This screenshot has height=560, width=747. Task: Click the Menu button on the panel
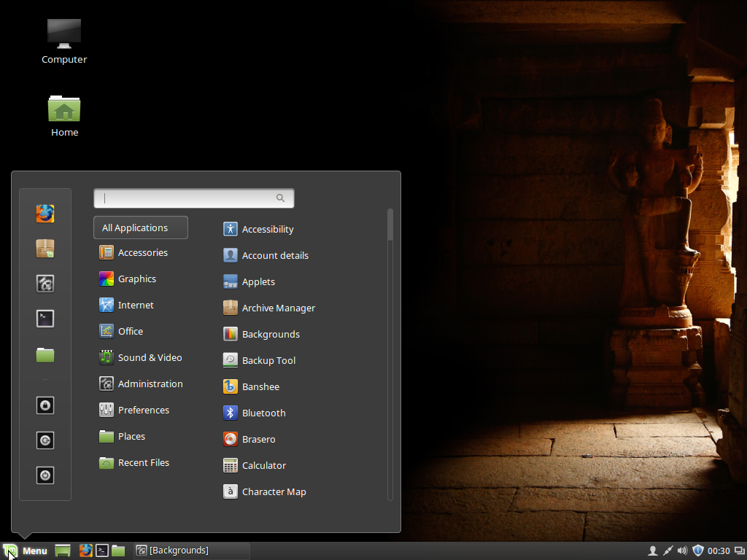[x=26, y=551]
